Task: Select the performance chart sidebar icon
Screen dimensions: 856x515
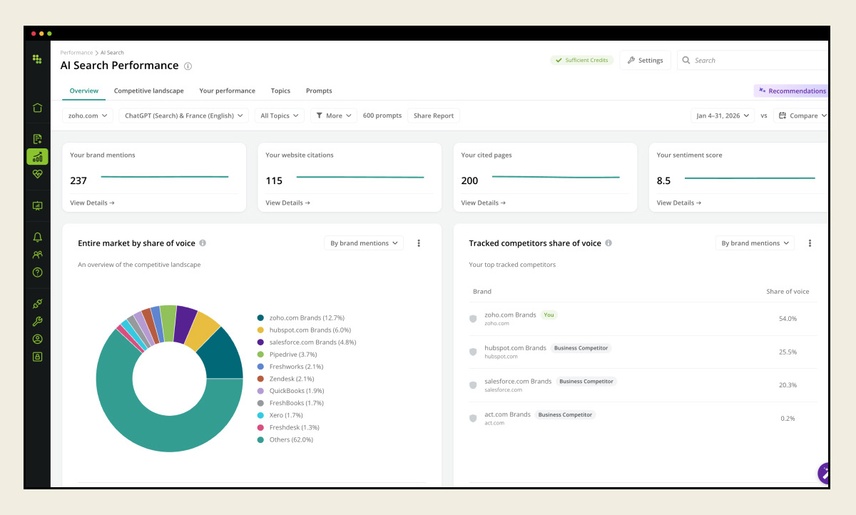Action: (x=37, y=157)
